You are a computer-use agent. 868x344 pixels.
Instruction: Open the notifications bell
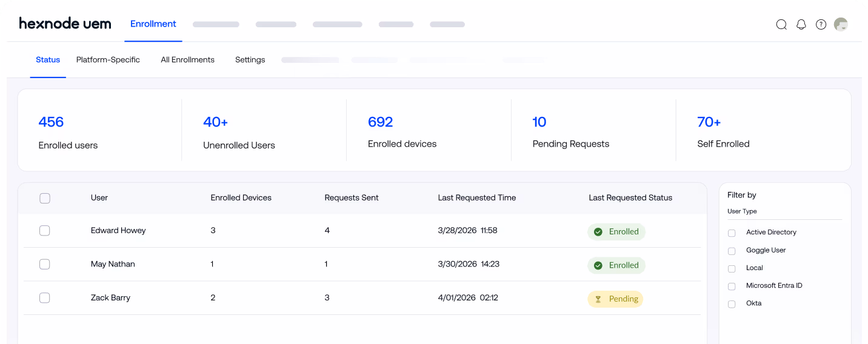(801, 24)
